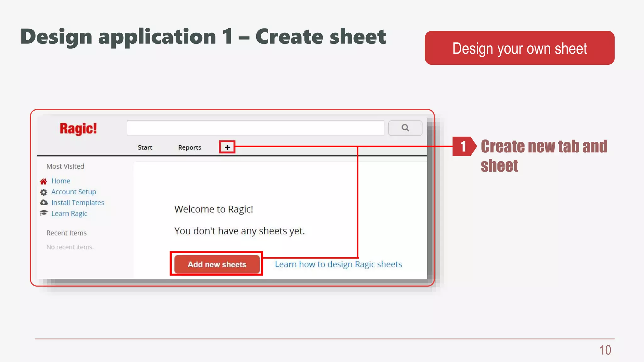Visit the Learn Ragic link
The width and height of the screenshot is (644, 362).
pyautogui.click(x=69, y=214)
